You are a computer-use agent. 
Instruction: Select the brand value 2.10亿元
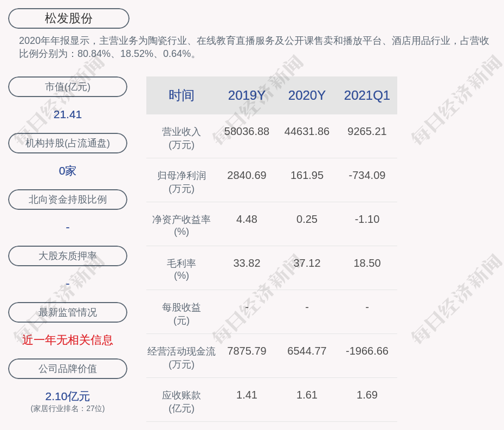click(x=68, y=396)
